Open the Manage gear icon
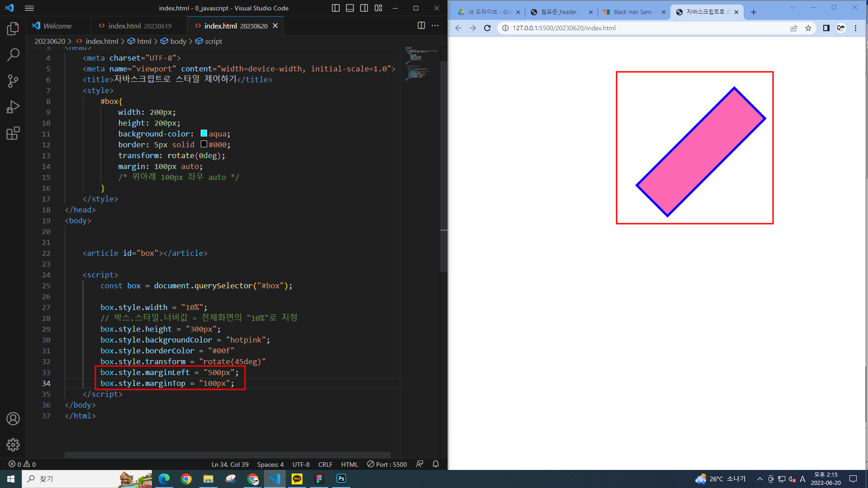 pyautogui.click(x=13, y=445)
